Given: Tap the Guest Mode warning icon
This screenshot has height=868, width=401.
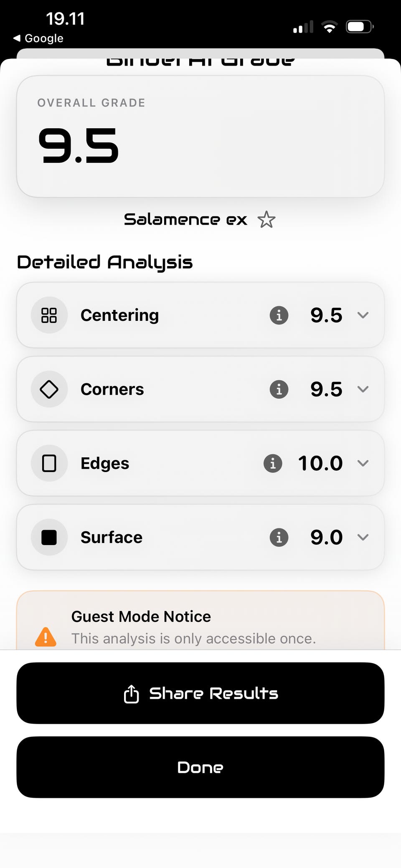Looking at the screenshot, I should [46, 637].
